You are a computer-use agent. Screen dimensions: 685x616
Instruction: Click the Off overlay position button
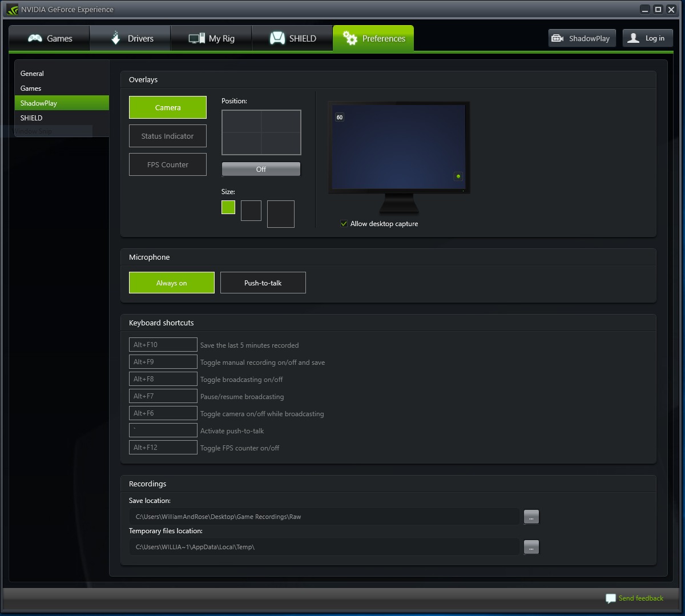[x=261, y=169]
